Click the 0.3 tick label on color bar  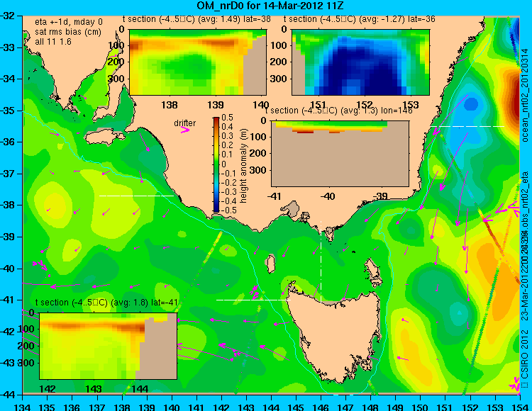click(x=227, y=136)
